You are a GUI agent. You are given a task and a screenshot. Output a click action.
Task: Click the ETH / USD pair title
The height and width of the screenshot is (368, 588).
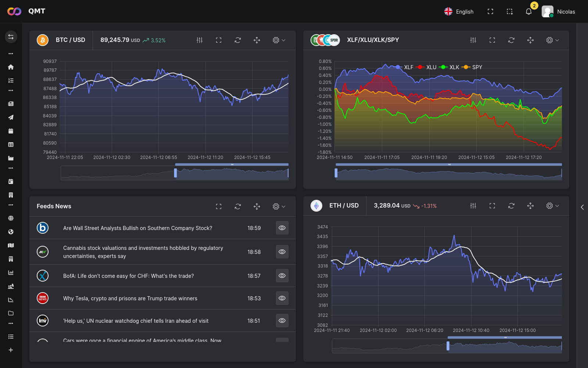click(x=344, y=205)
